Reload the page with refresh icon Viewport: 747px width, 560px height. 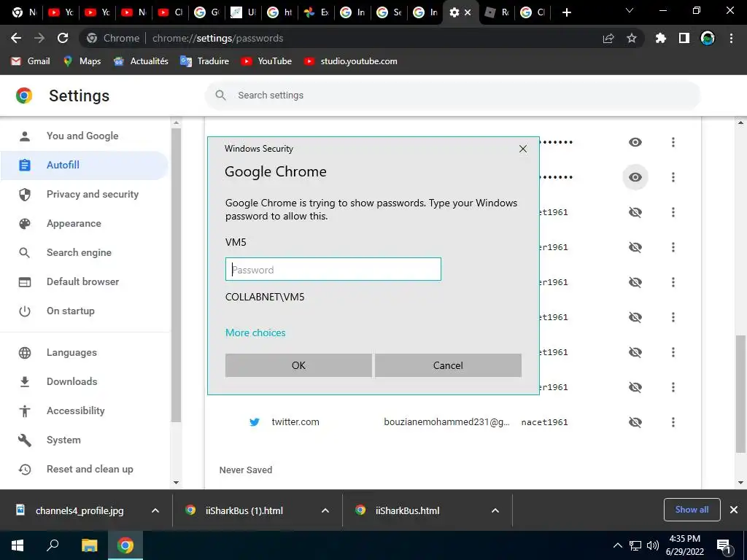(63, 38)
